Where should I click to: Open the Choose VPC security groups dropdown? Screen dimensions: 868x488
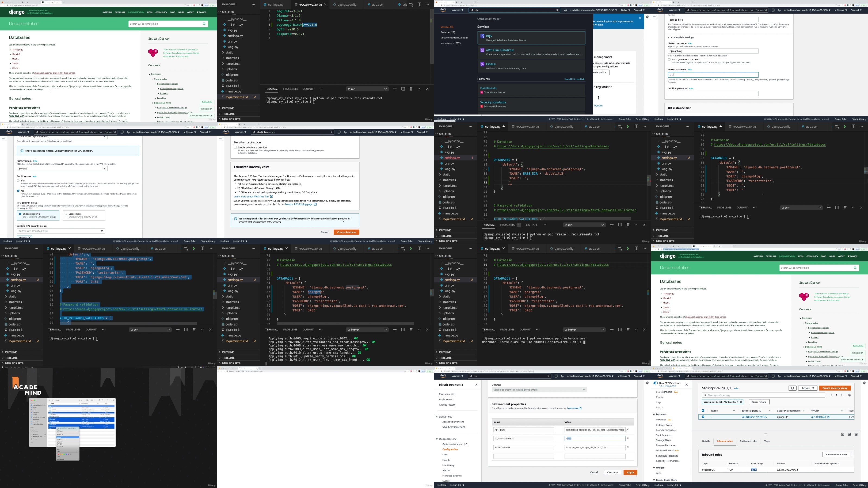point(61,231)
